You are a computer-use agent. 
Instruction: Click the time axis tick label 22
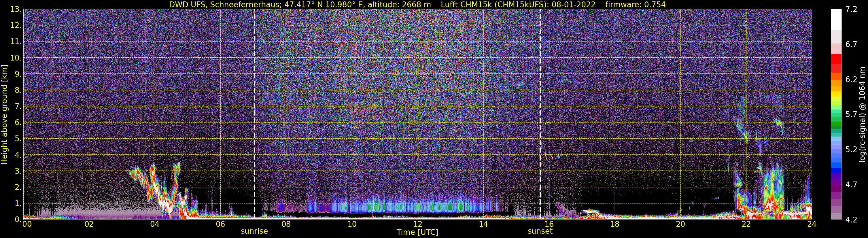(x=746, y=224)
